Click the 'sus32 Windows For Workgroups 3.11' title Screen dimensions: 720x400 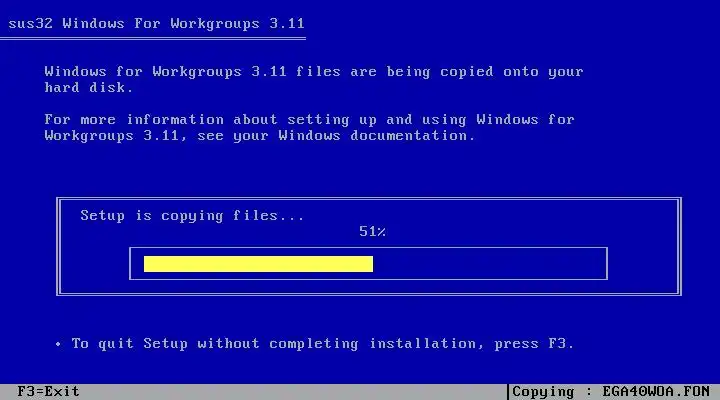coord(156,23)
